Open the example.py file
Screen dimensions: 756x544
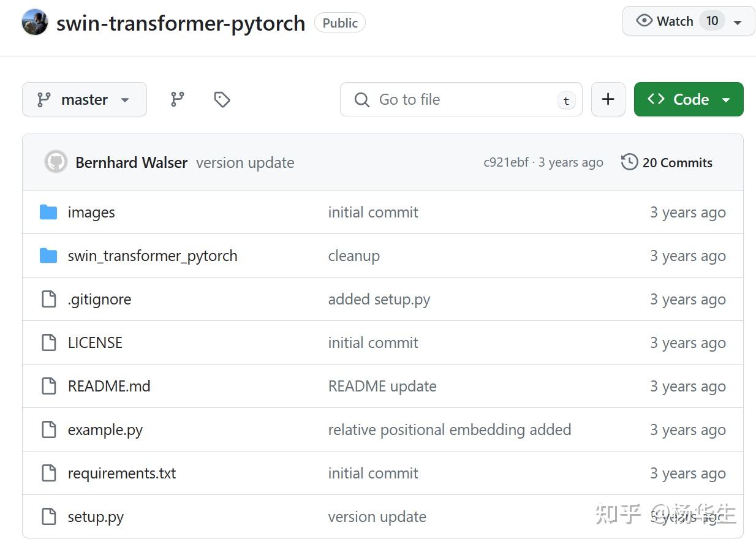click(x=105, y=429)
